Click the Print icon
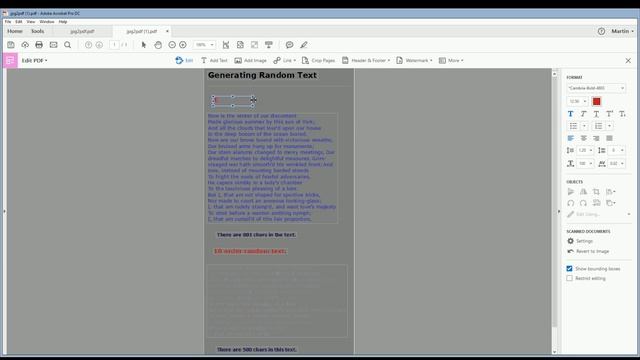The width and height of the screenshot is (640, 360). (x=39, y=45)
